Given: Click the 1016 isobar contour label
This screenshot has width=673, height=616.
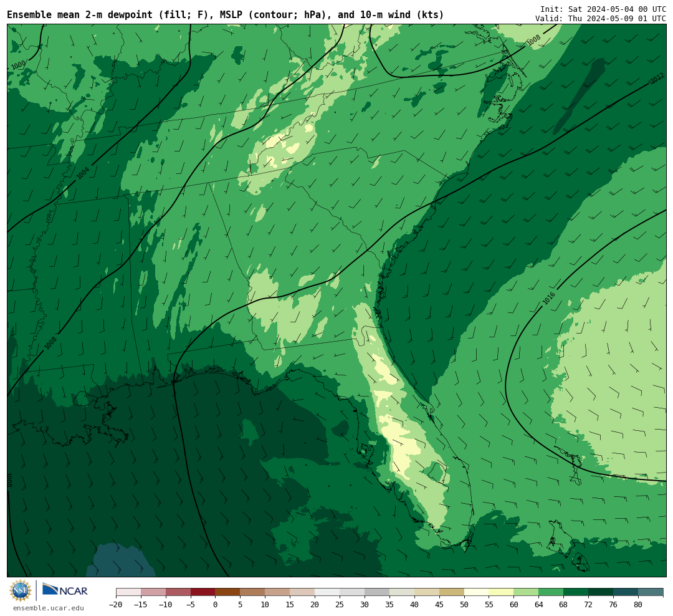Looking at the screenshot, I should [548, 298].
